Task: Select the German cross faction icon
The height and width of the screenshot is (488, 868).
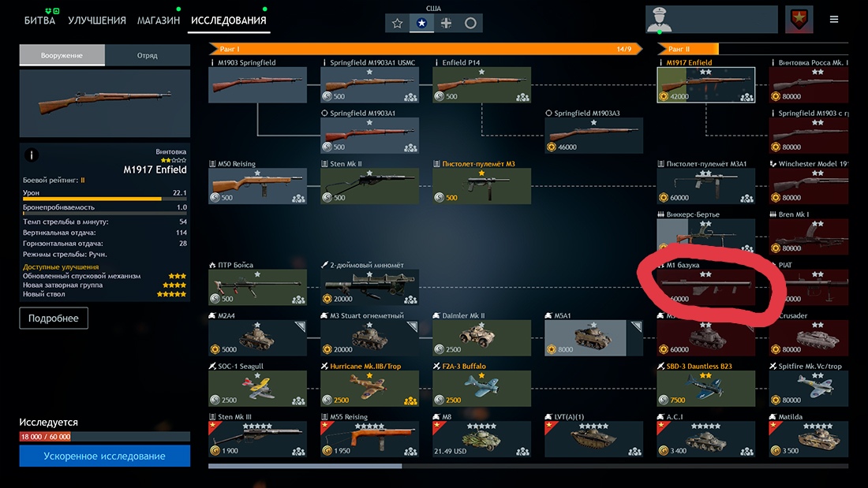Action: click(x=446, y=23)
